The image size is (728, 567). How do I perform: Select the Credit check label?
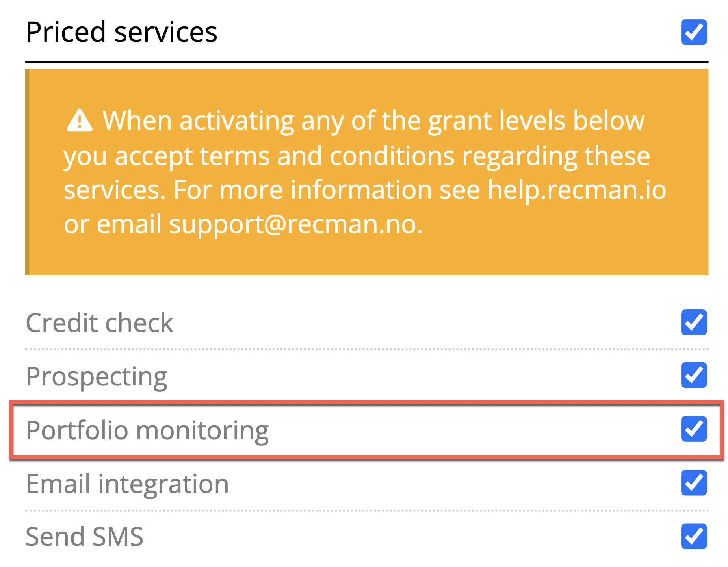(x=99, y=323)
